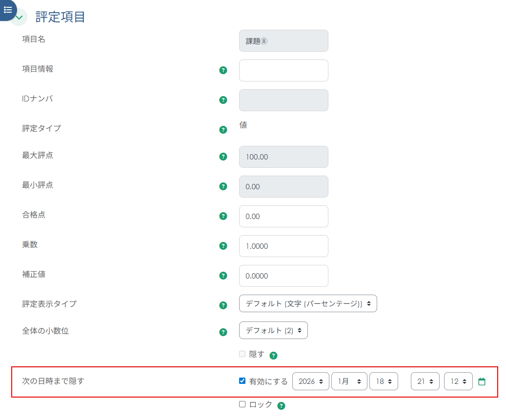The height and width of the screenshot is (420, 506).
Task: Click the 隠す checkbox
Action: [x=243, y=354]
